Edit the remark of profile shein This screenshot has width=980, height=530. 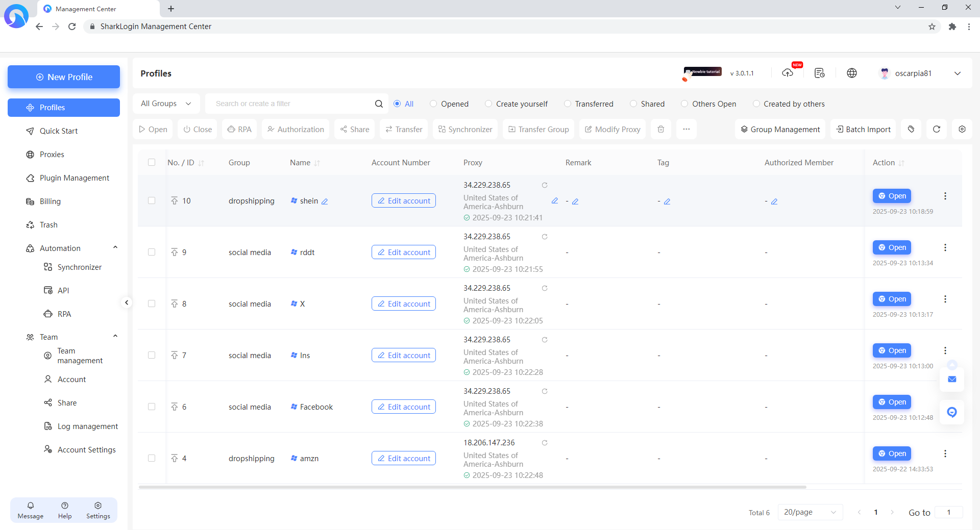575,201
